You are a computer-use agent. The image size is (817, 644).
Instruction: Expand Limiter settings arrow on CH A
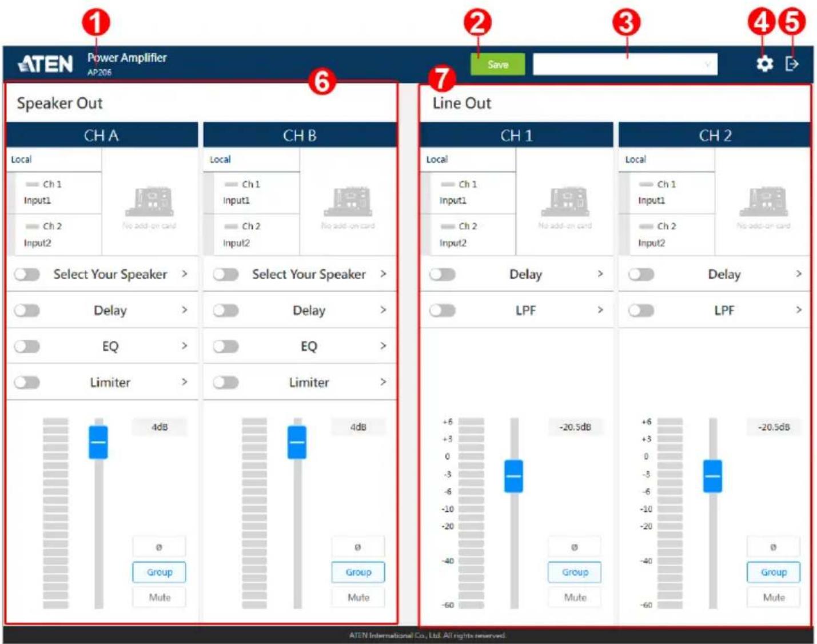pos(184,382)
